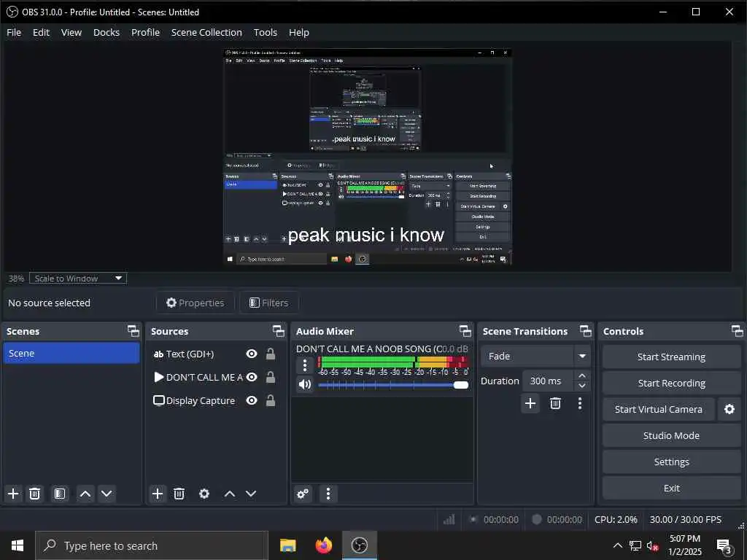This screenshot has width=747, height=560.
Task: Move scene up with Scenes up arrow
Action: point(85,494)
